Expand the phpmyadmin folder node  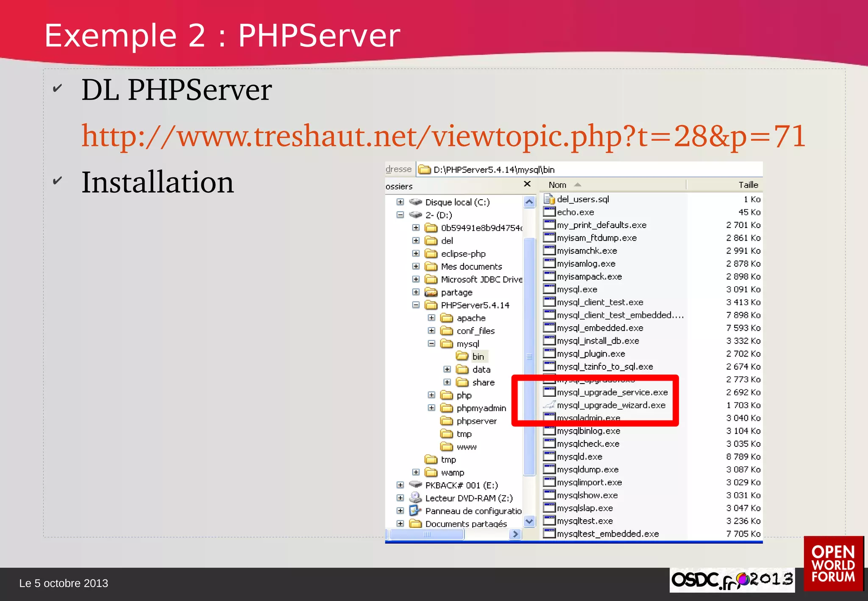click(x=431, y=408)
